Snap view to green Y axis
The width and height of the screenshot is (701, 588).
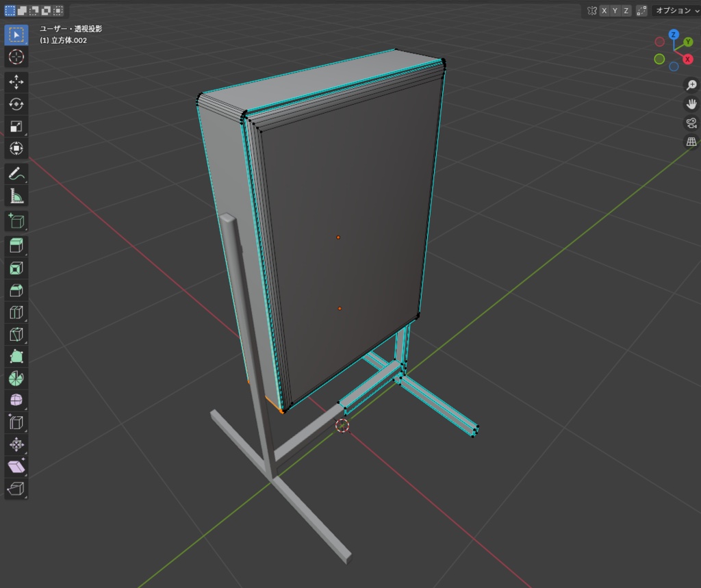688,42
